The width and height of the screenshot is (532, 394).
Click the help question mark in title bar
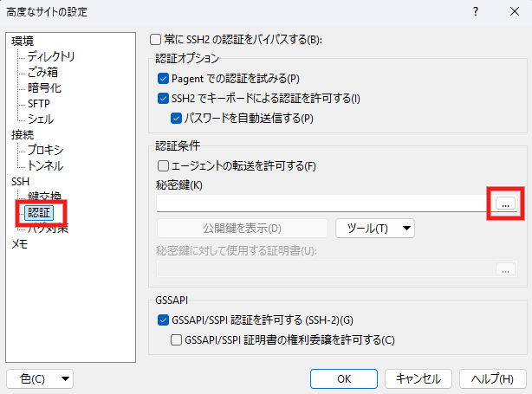click(x=475, y=12)
